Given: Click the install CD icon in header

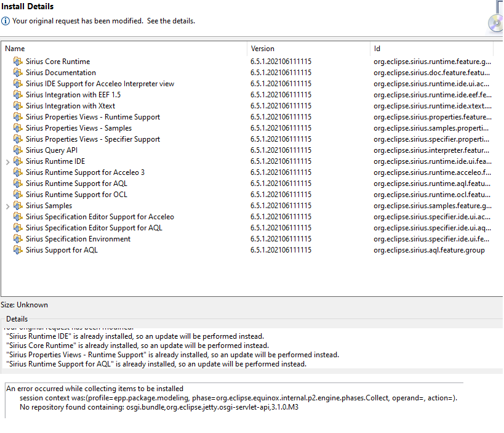Looking at the screenshot, I should (x=496, y=23).
